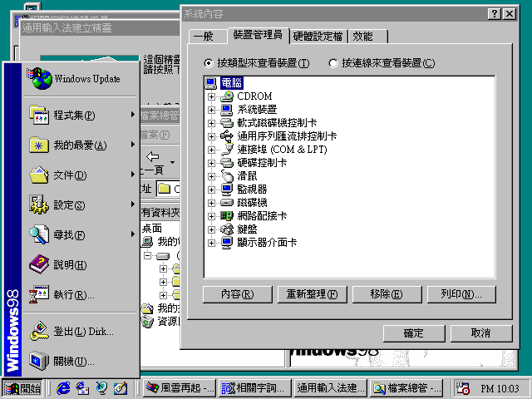Viewport: 532px width, 399px height.
Task: Click the 尋找(F) Find magnifier icon
Action: pyautogui.click(x=39, y=234)
